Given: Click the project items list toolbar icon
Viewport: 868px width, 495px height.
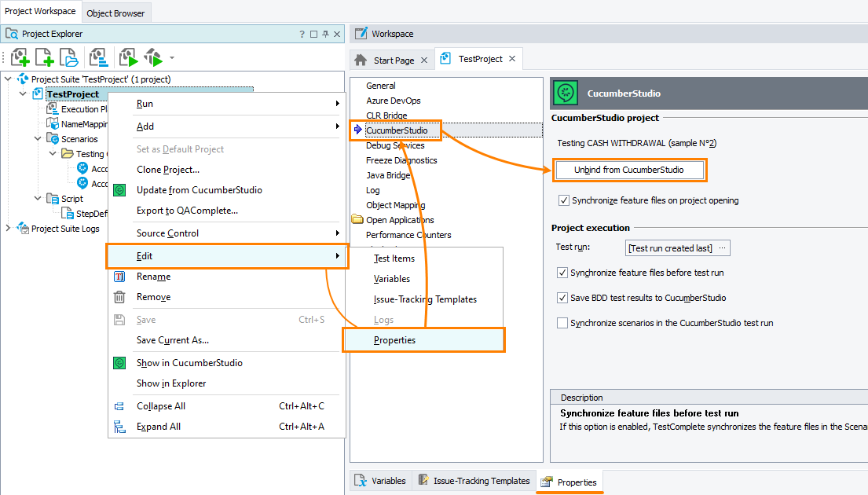Looking at the screenshot, I should coord(98,57).
